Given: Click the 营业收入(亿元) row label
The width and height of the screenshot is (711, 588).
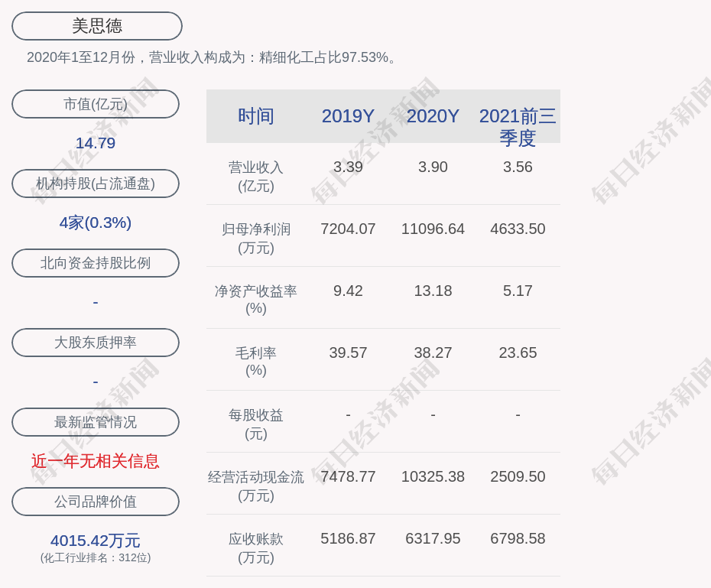Looking at the screenshot, I should [256, 177].
